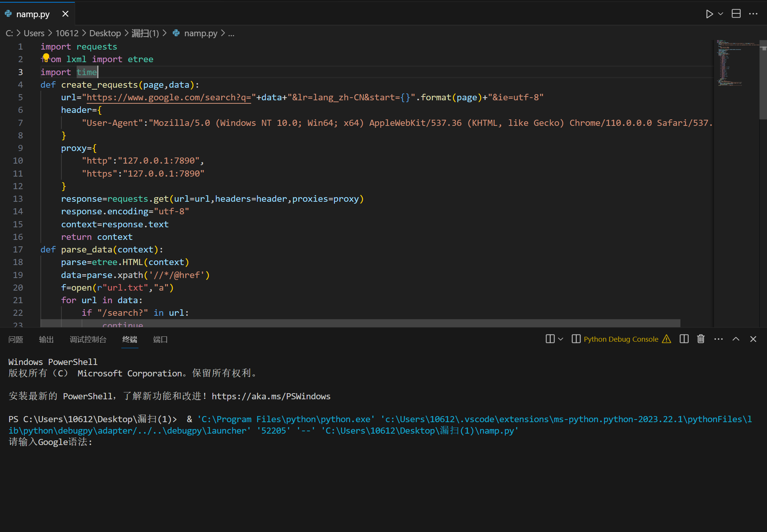Open the terminal launch profile dropdown

click(560, 339)
